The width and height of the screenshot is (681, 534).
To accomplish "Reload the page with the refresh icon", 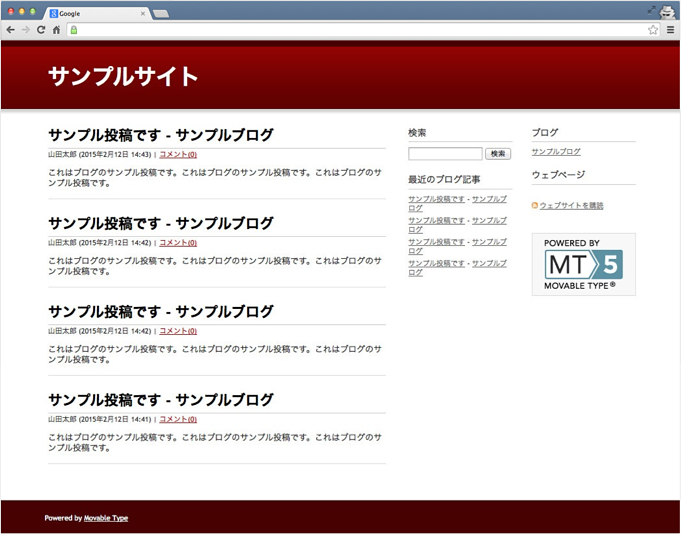I will click(41, 30).
